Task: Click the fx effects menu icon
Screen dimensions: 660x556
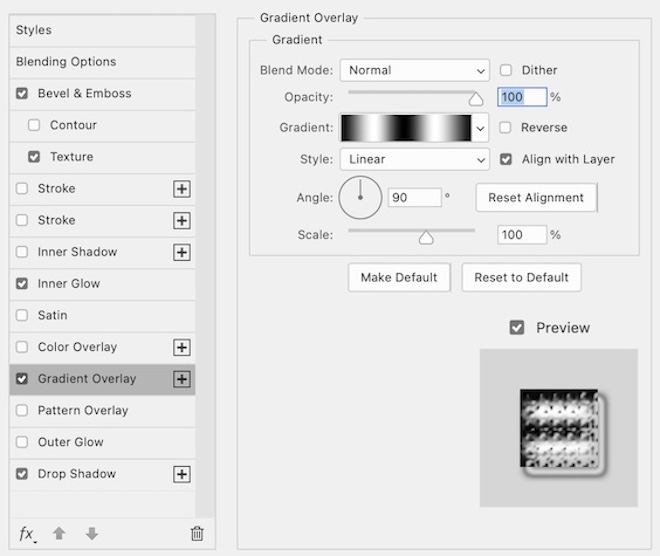Action: [x=26, y=534]
